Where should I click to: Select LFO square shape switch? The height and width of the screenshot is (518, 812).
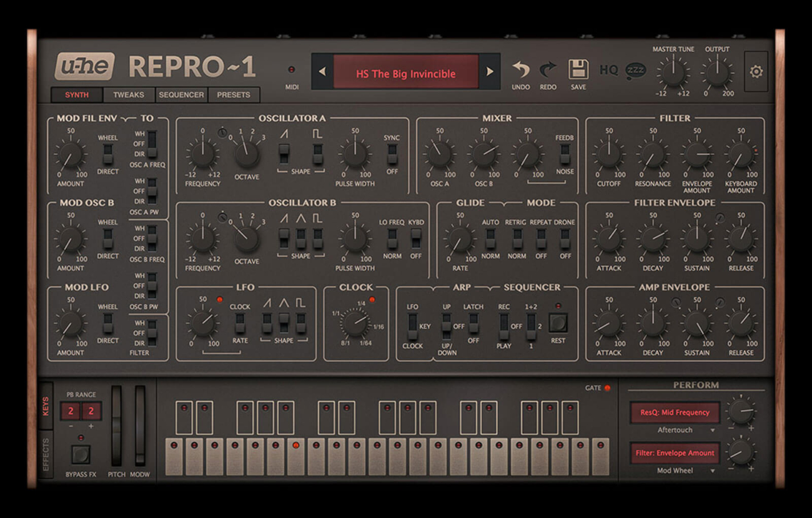[x=301, y=323]
